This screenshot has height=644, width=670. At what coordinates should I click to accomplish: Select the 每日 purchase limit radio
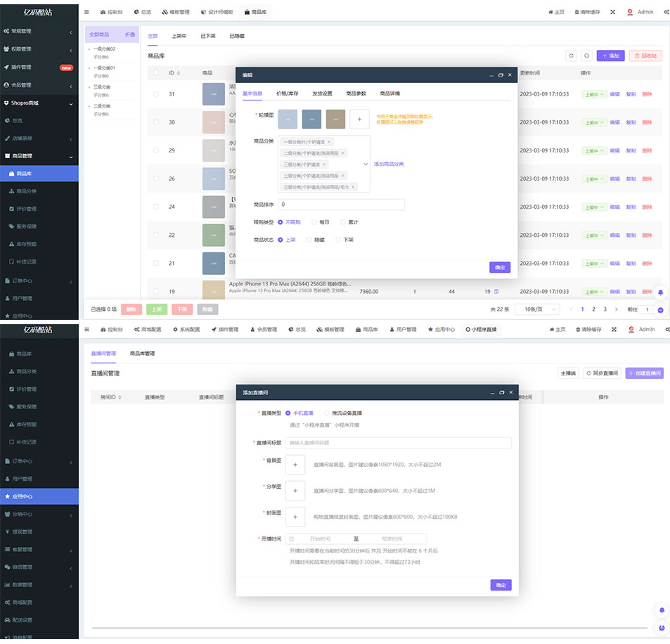tap(314, 222)
